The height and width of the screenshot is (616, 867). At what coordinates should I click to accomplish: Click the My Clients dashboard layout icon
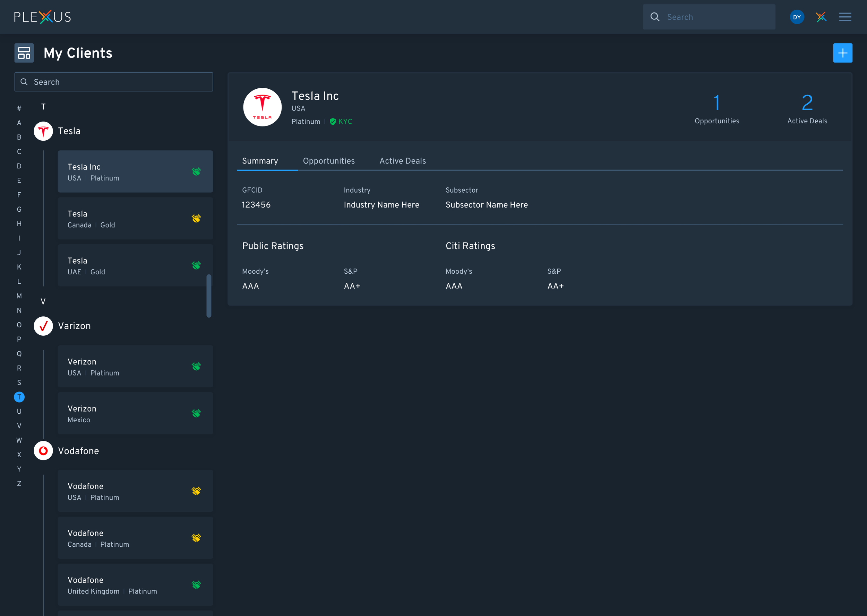pos(24,53)
